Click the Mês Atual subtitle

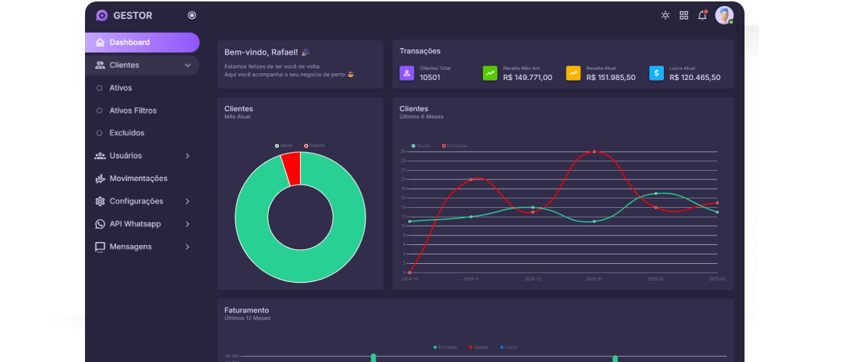tap(238, 117)
